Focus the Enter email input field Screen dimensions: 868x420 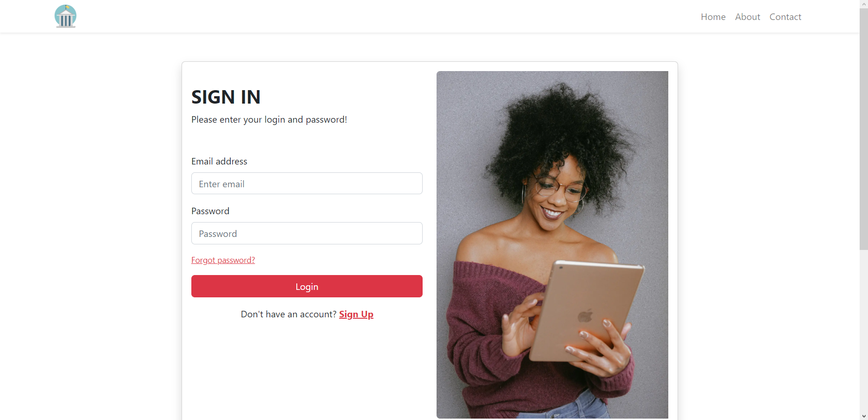pyautogui.click(x=307, y=184)
